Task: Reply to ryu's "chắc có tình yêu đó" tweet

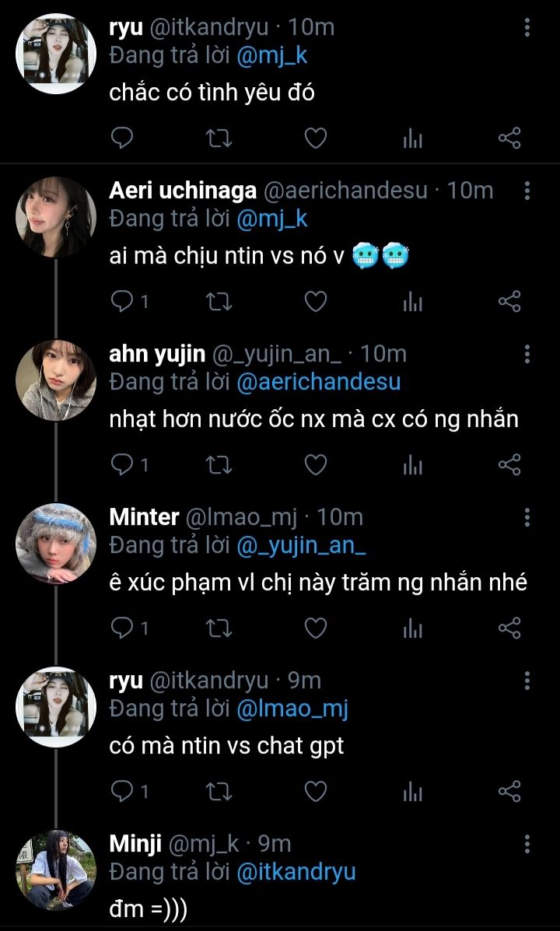Action: point(123,139)
